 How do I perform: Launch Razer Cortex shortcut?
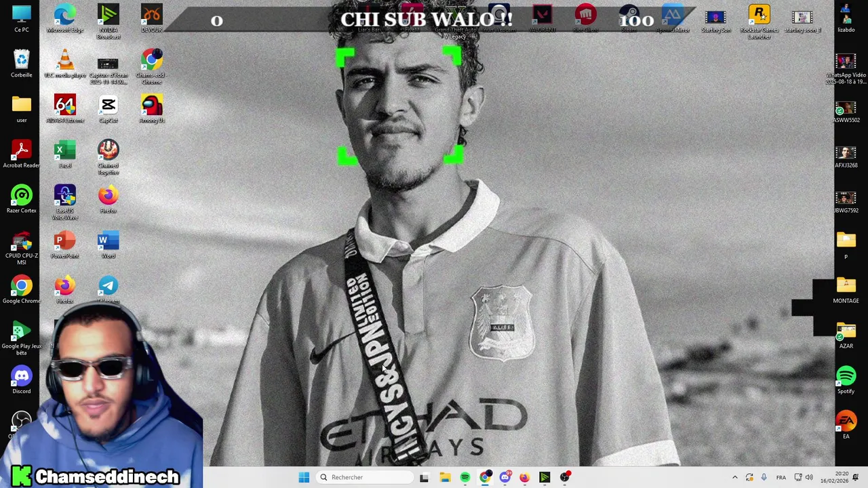[22, 199]
